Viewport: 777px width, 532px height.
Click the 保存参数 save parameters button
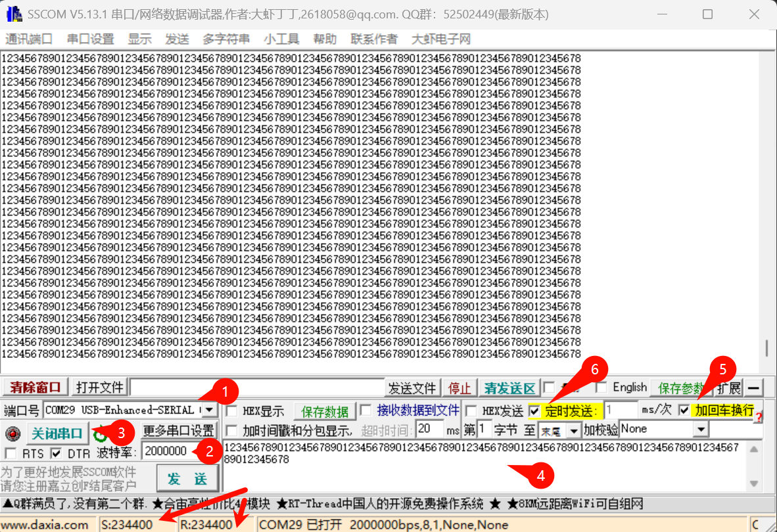point(681,388)
